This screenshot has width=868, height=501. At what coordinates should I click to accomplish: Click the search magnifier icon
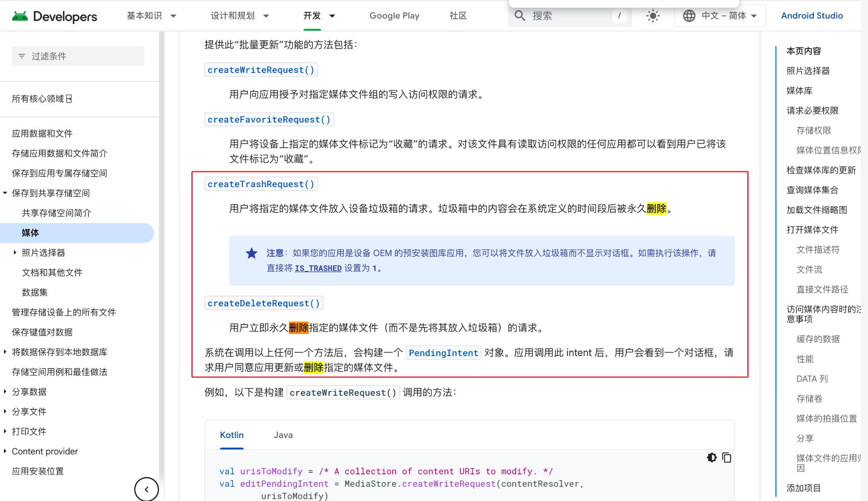(519, 16)
